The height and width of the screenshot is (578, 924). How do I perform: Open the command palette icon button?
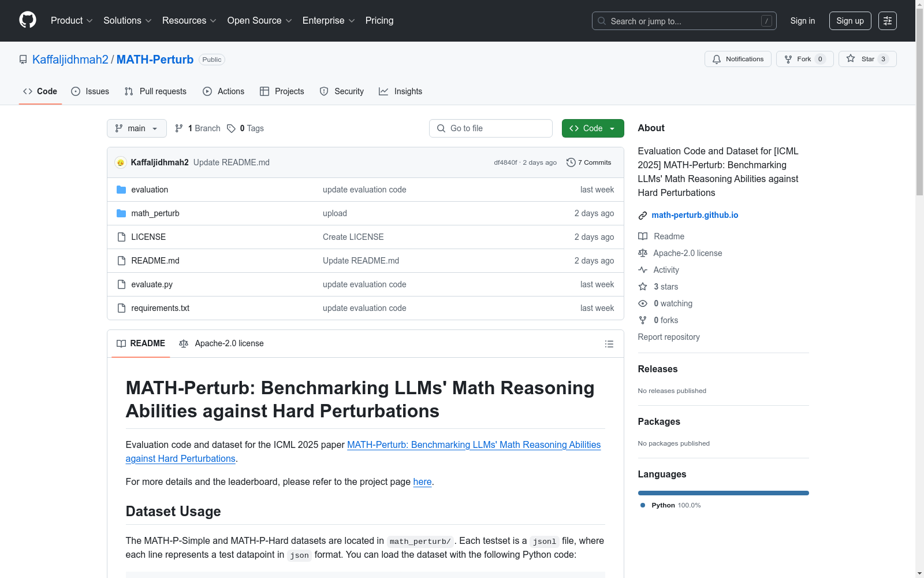[x=888, y=21]
